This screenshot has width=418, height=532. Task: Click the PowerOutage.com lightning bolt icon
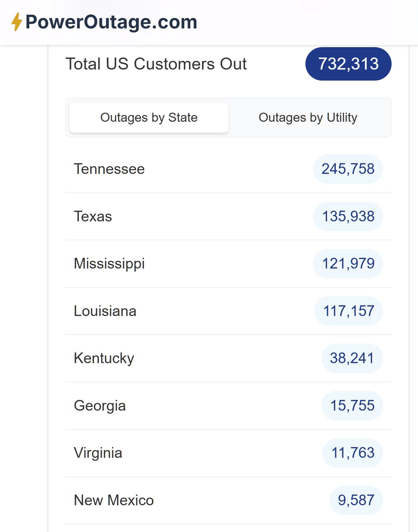click(16, 22)
